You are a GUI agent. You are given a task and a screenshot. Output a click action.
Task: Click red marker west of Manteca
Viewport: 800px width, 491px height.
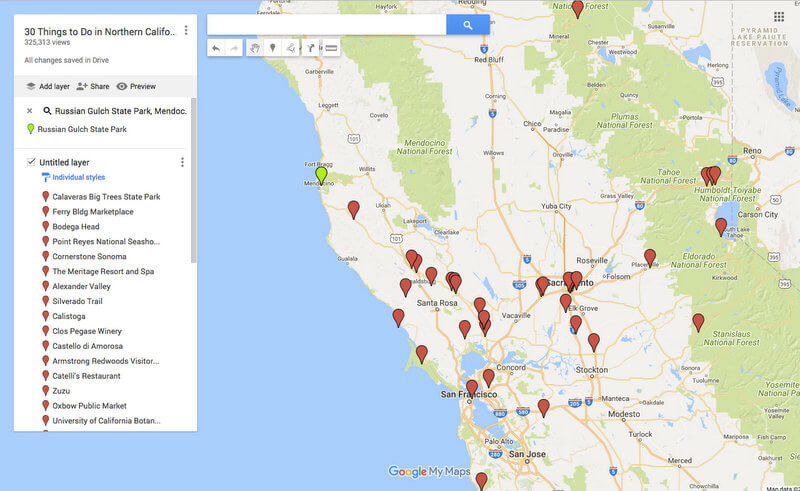544,407
